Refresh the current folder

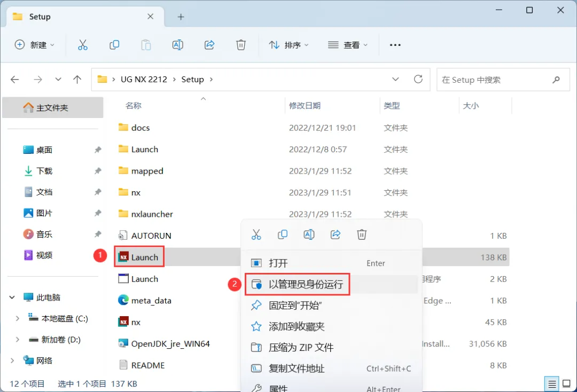(x=418, y=79)
